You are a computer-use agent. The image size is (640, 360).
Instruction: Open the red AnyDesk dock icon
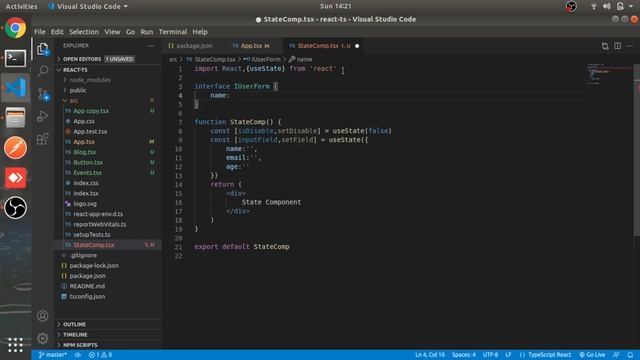pyautogui.click(x=16, y=178)
